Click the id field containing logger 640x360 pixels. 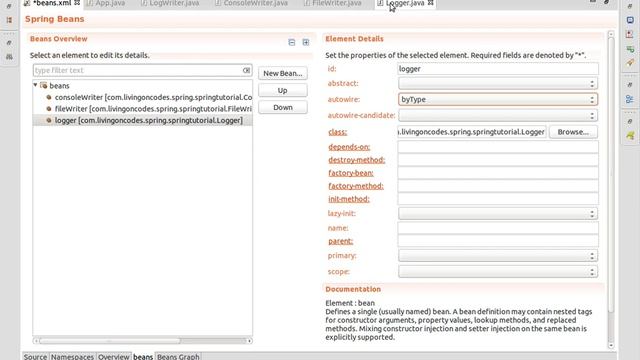tap(498, 69)
